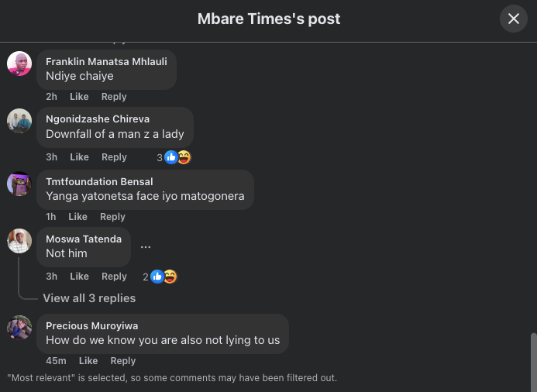
Task: Like Franklin Manatsa Mhlauli's comment
Action: tap(79, 97)
